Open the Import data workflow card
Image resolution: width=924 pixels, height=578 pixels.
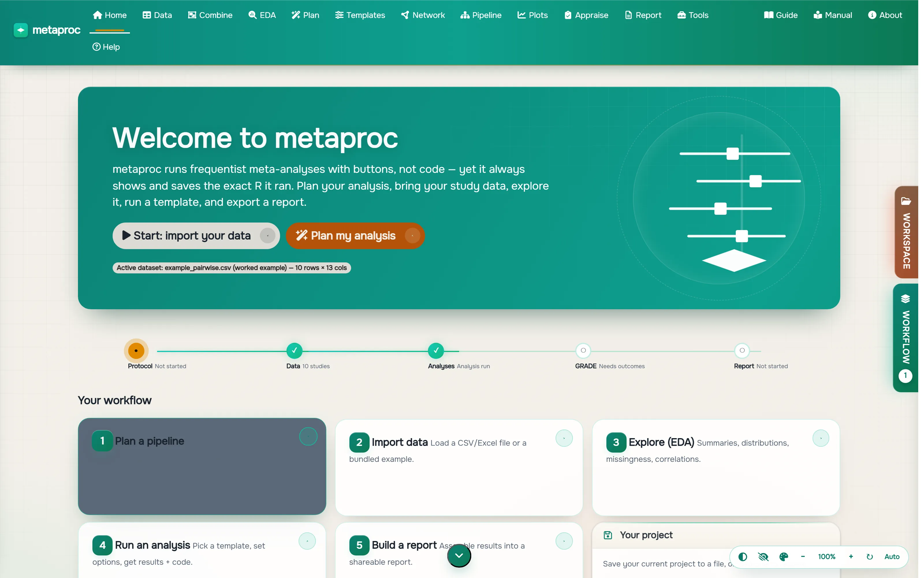pyautogui.click(x=459, y=468)
